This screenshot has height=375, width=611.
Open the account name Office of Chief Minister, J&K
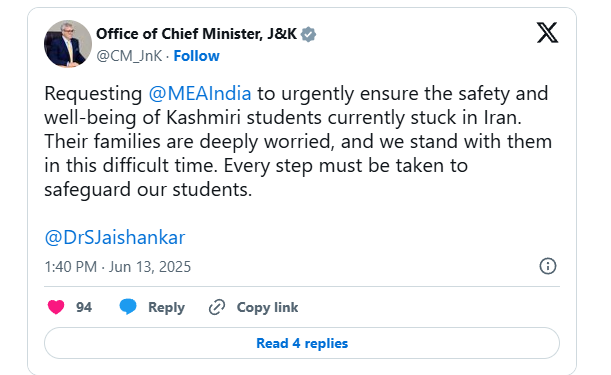click(x=196, y=34)
